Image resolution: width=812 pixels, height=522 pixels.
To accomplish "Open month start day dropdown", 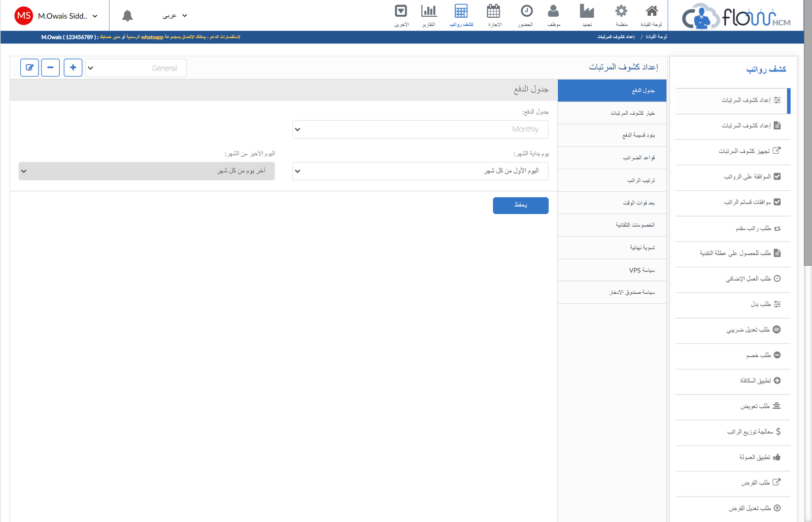I will (420, 171).
